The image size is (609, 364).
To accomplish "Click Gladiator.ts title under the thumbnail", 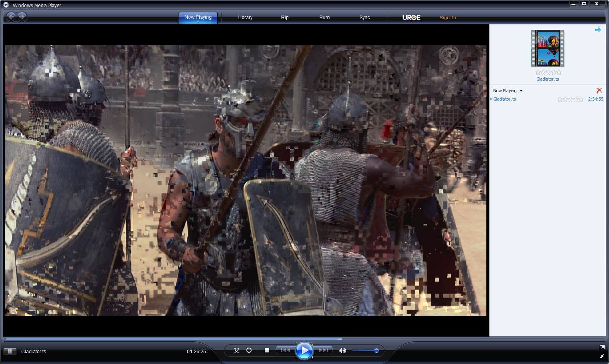I will [548, 79].
